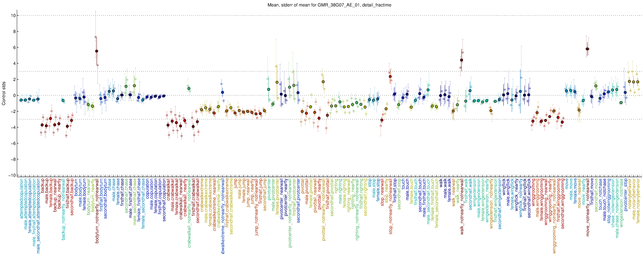
Task: Click the '0' y-axis tick label
Action: point(14,95)
